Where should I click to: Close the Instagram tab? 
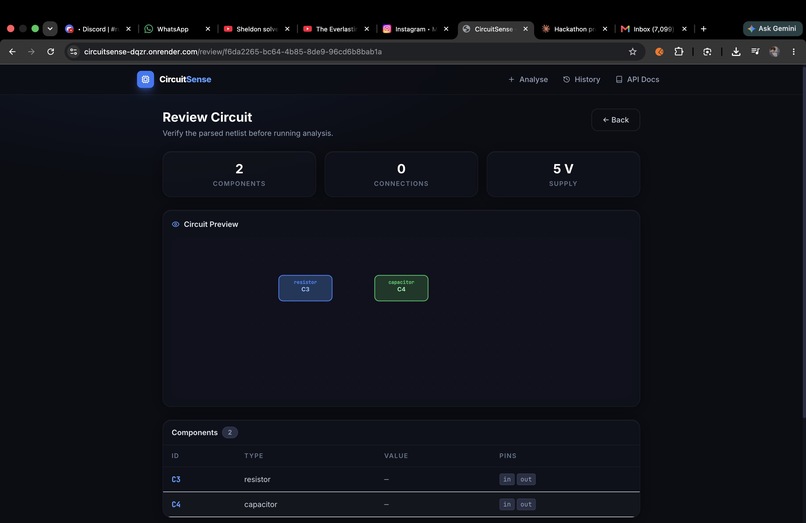[x=446, y=29]
